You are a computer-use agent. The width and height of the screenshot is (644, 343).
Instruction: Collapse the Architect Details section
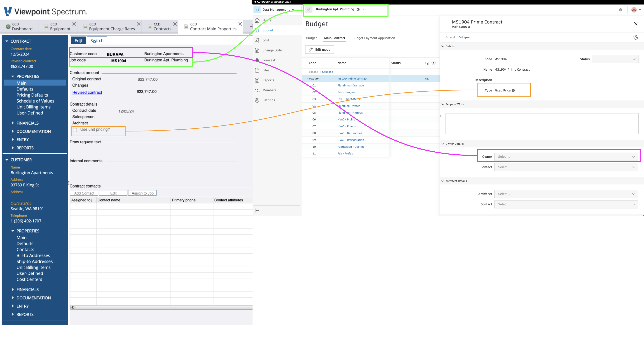click(x=443, y=181)
